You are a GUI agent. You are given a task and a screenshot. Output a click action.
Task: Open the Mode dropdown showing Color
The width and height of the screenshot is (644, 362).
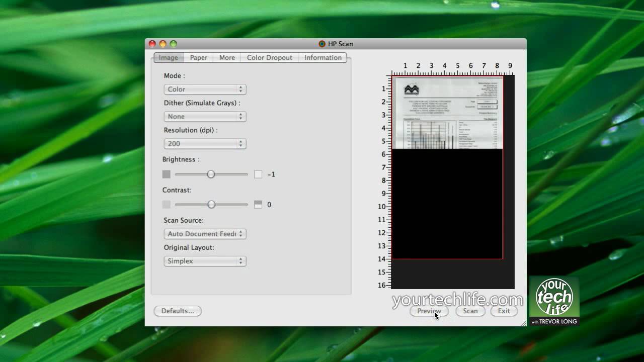[205, 89]
